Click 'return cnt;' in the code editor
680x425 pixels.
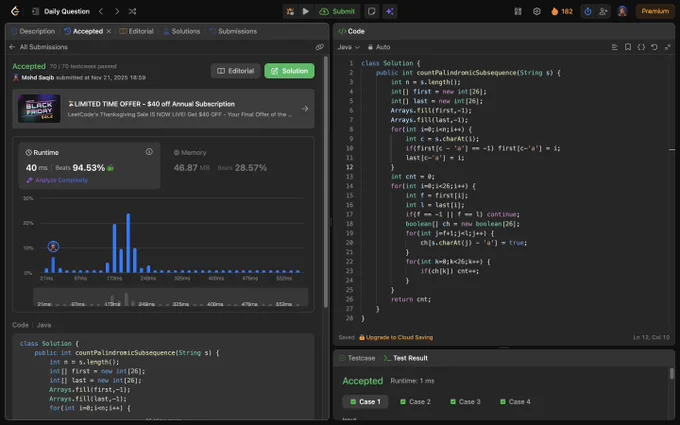[411, 299]
